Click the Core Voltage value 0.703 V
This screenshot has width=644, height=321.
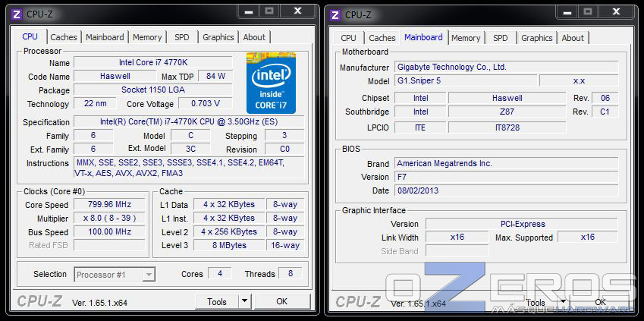tap(206, 103)
